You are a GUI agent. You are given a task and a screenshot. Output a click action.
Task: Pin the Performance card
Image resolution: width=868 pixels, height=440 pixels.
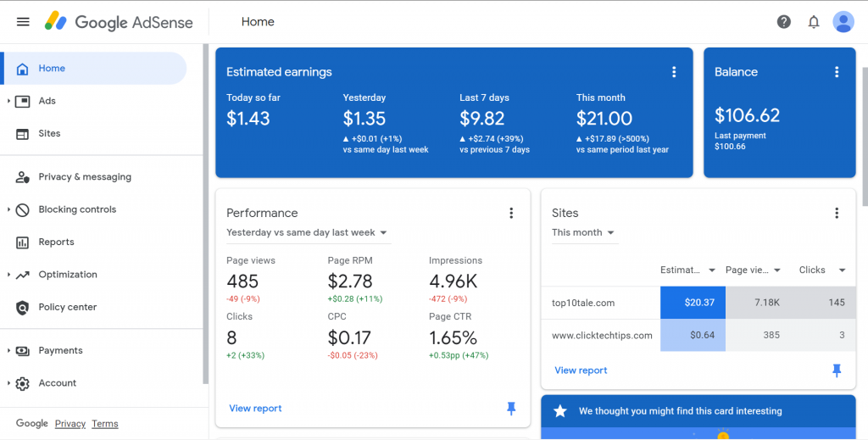coord(511,409)
